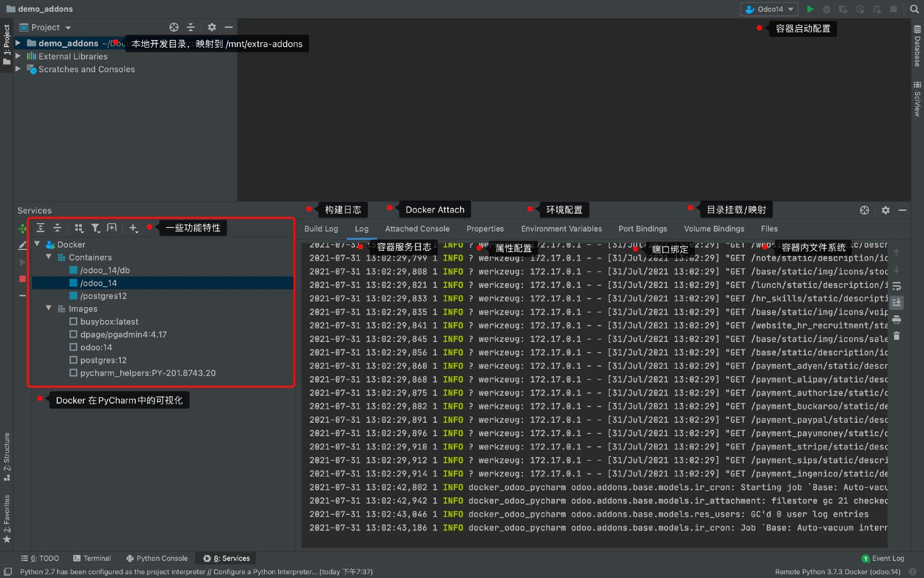Hide the Services panel with minus icon
The image size is (924, 578).
pos(903,210)
